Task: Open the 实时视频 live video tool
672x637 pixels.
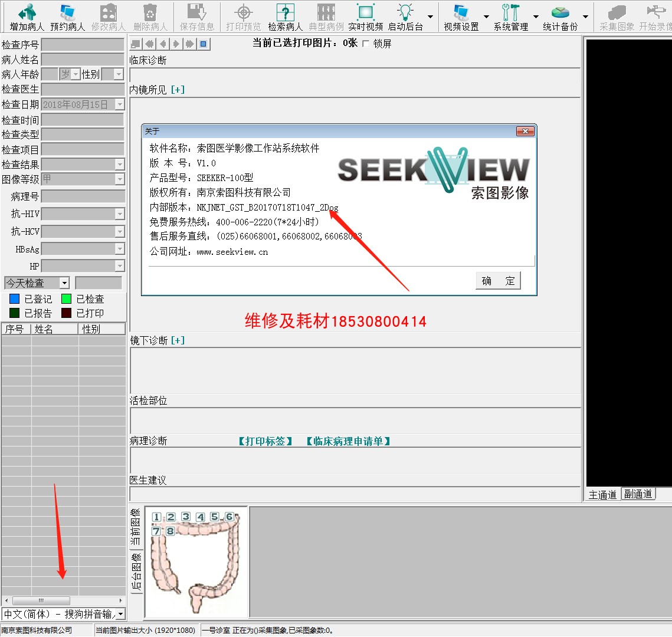Action: tap(365, 17)
